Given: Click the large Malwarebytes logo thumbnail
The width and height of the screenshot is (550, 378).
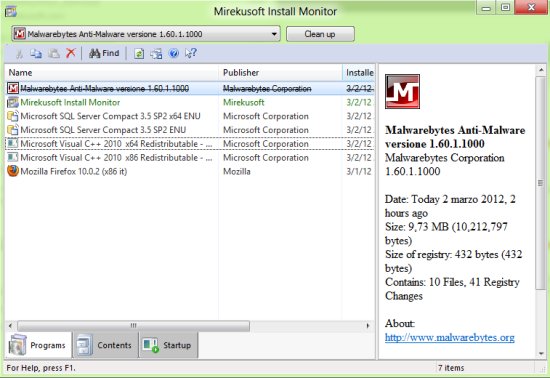Looking at the screenshot, I should pos(402,92).
